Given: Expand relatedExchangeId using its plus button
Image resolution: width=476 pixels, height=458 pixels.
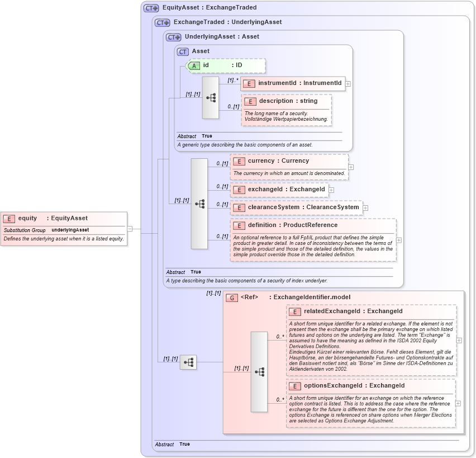Looking at the screenshot, I should click(459, 339).
